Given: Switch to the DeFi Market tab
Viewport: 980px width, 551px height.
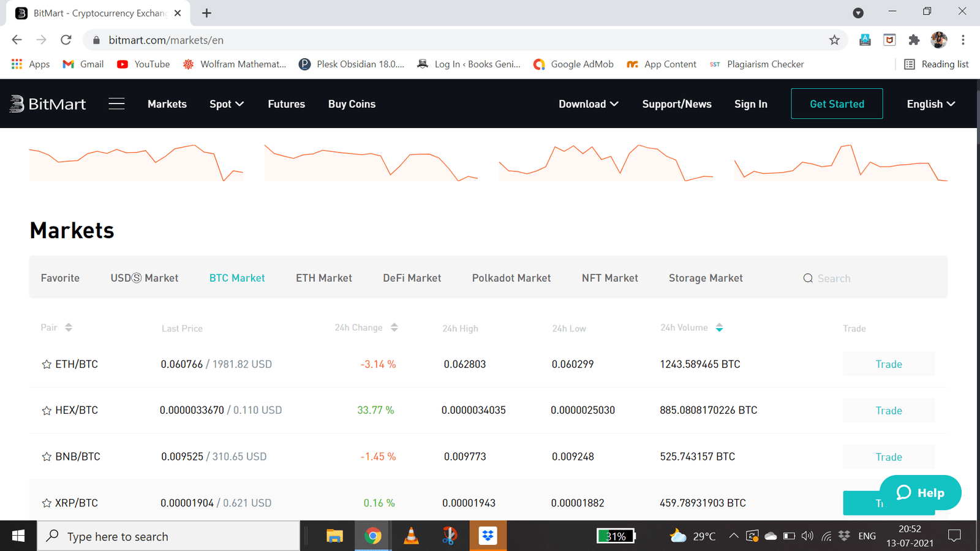Looking at the screenshot, I should pyautogui.click(x=412, y=278).
